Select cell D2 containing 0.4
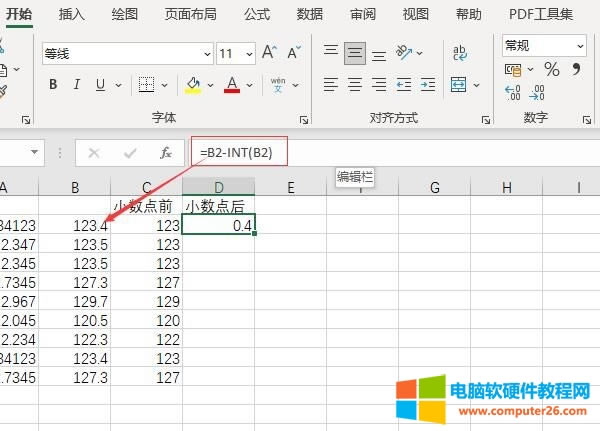This screenshot has width=600, height=431. click(x=219, y=226)
